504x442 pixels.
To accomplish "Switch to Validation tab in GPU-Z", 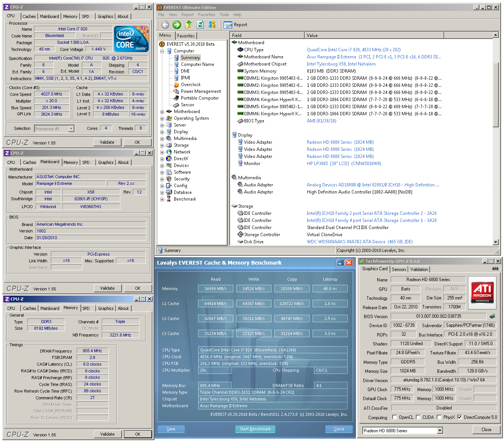I will 419,269.
